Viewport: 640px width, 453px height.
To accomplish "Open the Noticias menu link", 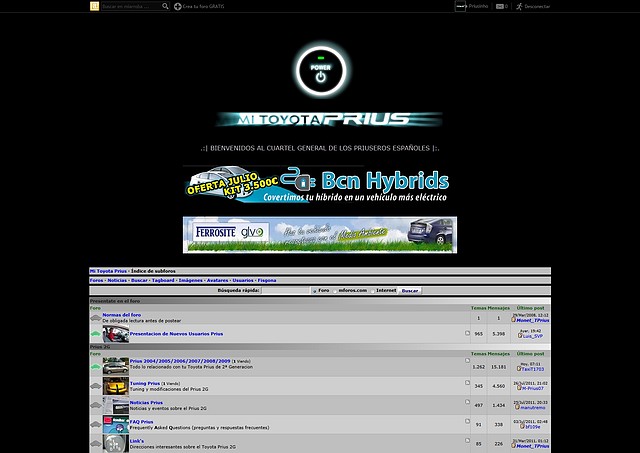I will point(117,280).
